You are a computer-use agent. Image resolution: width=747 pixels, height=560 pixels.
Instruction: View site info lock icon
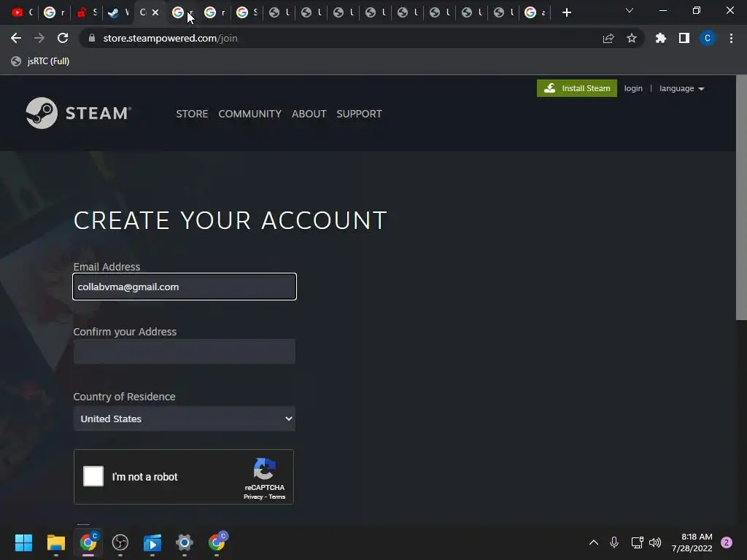(x=92, y=38)
